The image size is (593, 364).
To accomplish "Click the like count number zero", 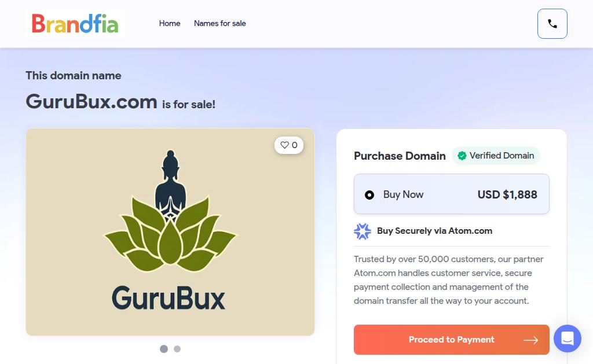I will click(295, 145).
